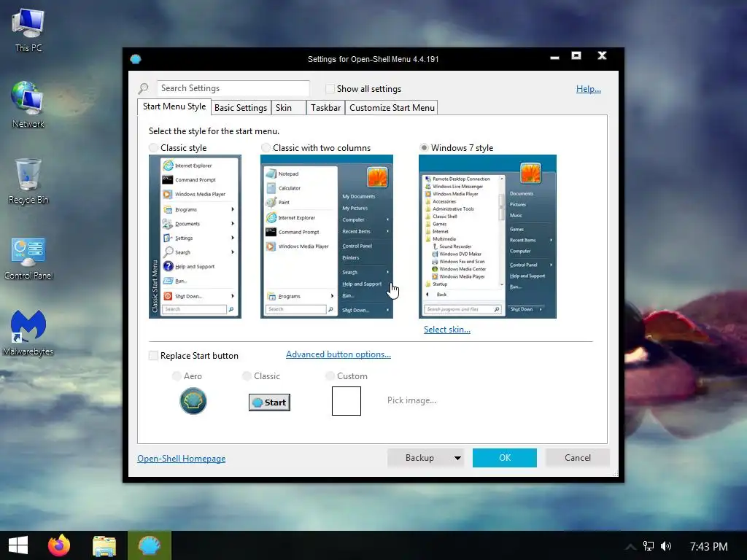Image resolution: width=747 pixels, height=560 pixels.
Task: Maximize the Open-Shell settings window
Action: tap(576, 56)
